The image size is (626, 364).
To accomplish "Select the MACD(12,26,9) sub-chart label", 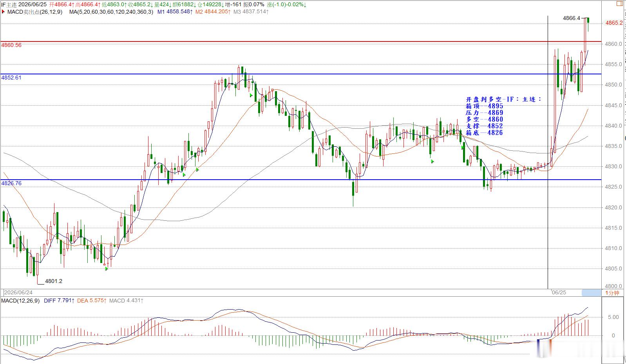I will click(x=20, y=301).
